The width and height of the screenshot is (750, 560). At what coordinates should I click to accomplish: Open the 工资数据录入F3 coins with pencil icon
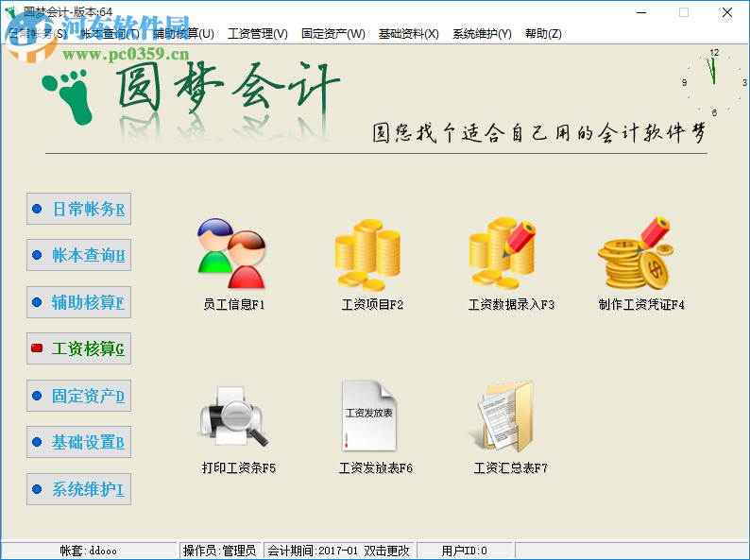point(503,253)
